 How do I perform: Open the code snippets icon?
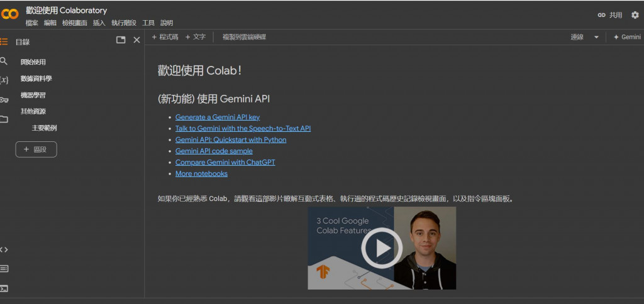click(4, 249)
